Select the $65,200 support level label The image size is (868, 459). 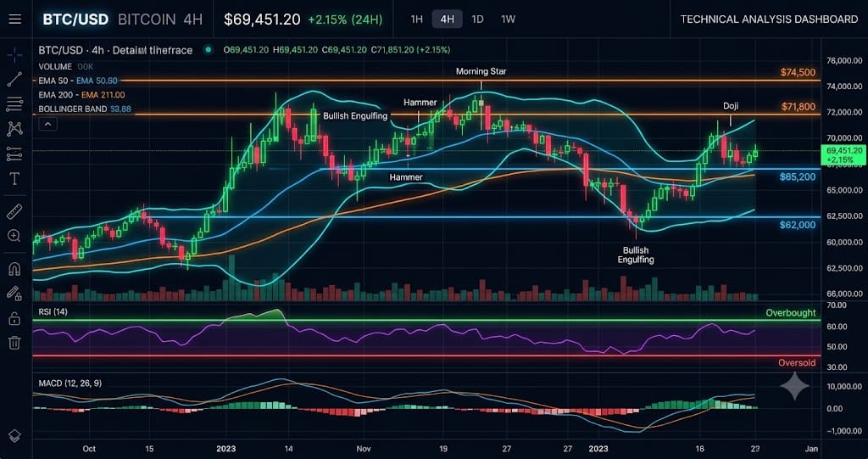[x=798, y=177]
